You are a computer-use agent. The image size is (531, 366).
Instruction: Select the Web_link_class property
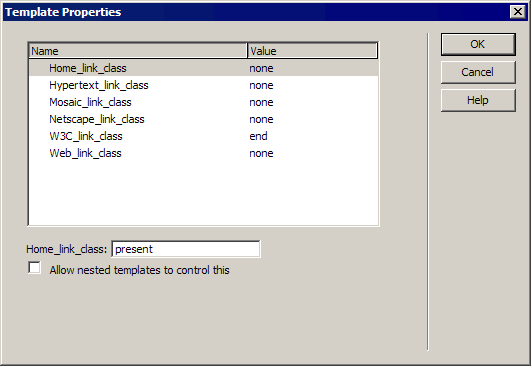[x=204, y=153]
